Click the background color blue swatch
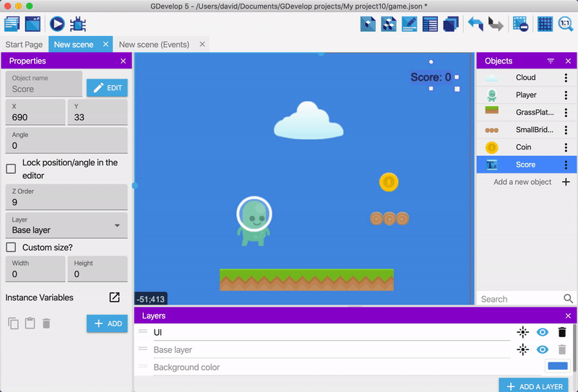The height and width of the screenshot is (392, 578). (558, 367)
